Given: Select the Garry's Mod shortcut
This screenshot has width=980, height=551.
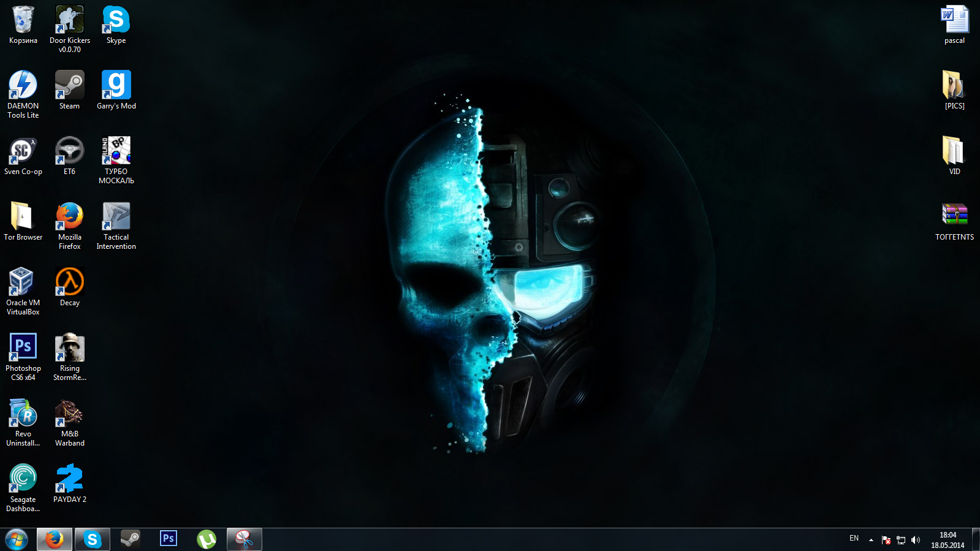Looking at the screenshot, I should (116, 91).
